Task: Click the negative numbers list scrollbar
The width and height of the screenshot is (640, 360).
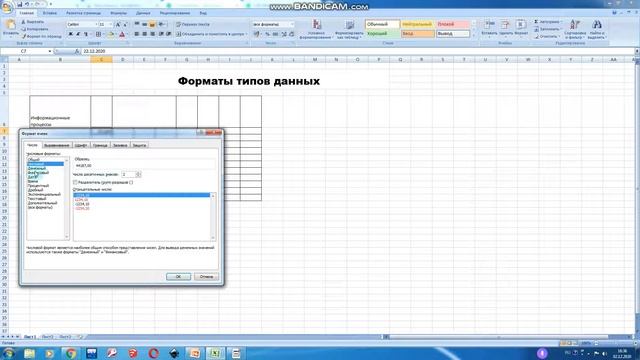Action: (213, 216)
